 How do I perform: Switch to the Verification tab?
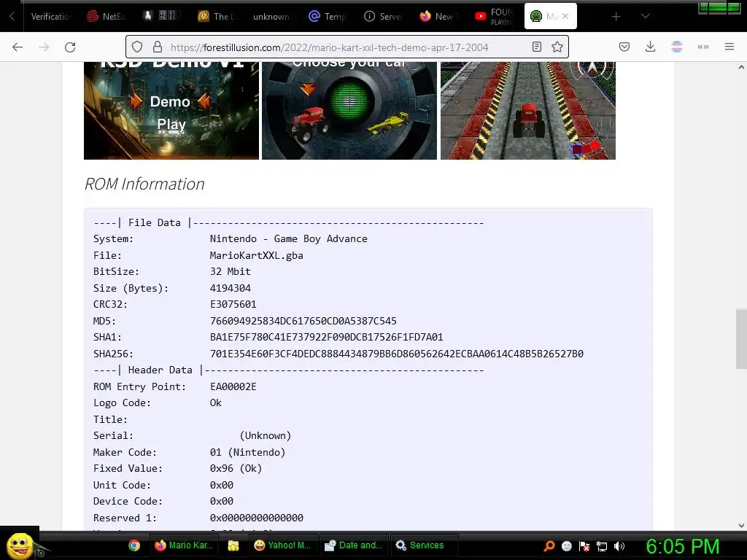click(x=50, y=17)
